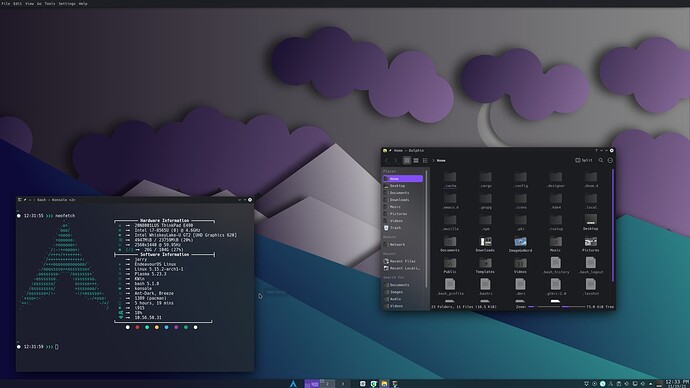
Task: Open the Go menu in the global menu bar
Action: [x=39, y=4]
